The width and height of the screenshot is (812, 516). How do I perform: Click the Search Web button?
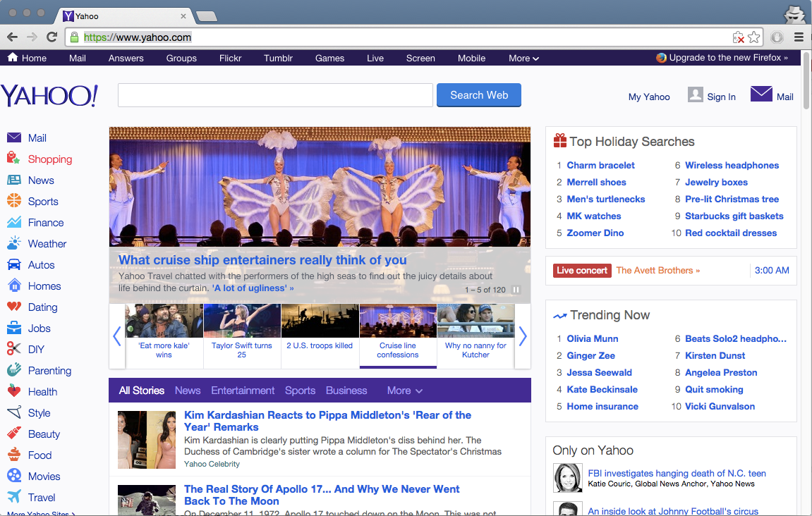pyautogui.click(x=479, y=95)
